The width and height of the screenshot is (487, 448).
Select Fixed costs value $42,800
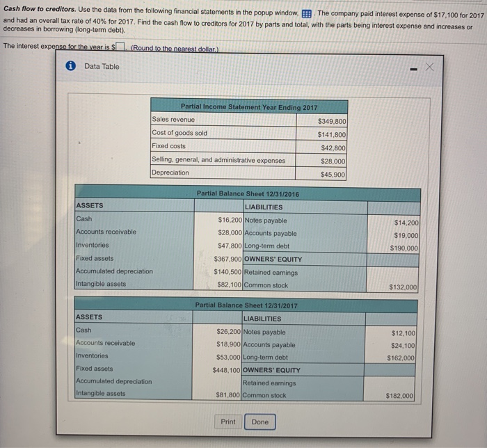click(x=333, y=147)
